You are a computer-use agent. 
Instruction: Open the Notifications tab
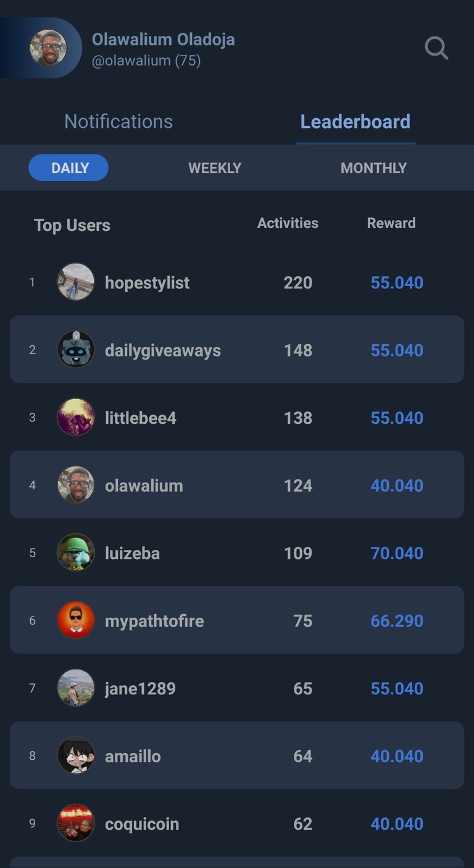coord(118,121)
